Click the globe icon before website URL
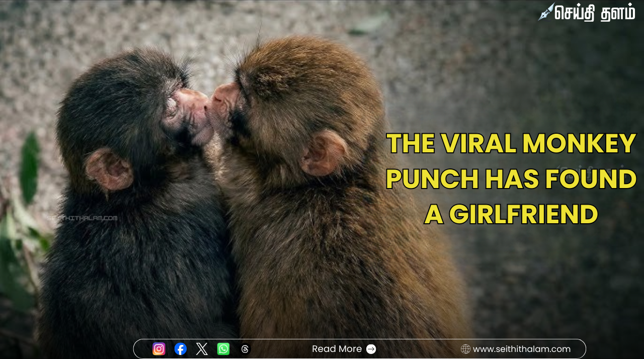 point(465,349)
